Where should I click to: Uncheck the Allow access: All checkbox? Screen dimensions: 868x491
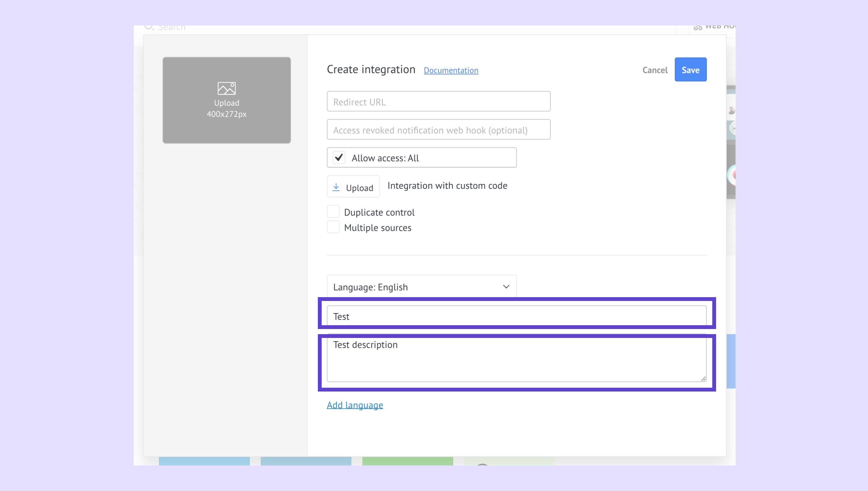pos(339,158)
